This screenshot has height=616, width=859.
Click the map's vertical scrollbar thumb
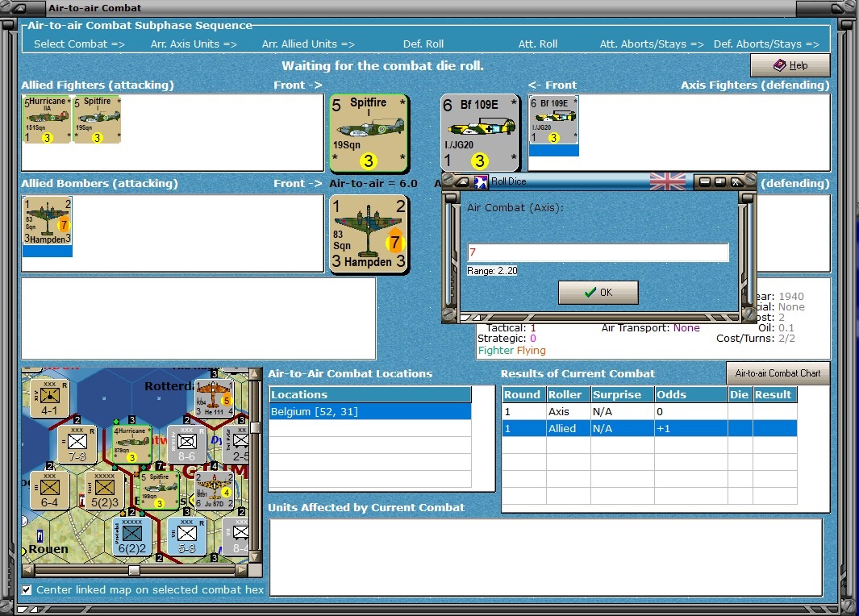pos(254,427)
